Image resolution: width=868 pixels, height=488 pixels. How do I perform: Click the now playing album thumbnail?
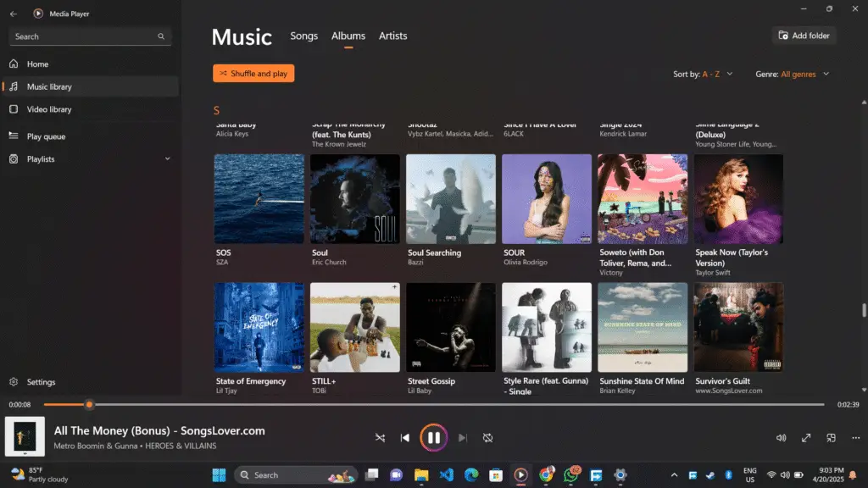pos(25,436)
